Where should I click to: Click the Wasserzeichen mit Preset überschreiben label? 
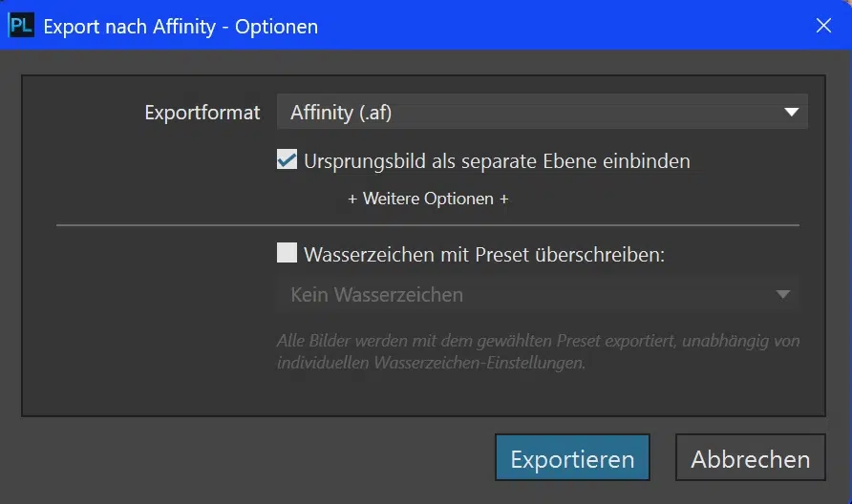click(x=484, y=255)
